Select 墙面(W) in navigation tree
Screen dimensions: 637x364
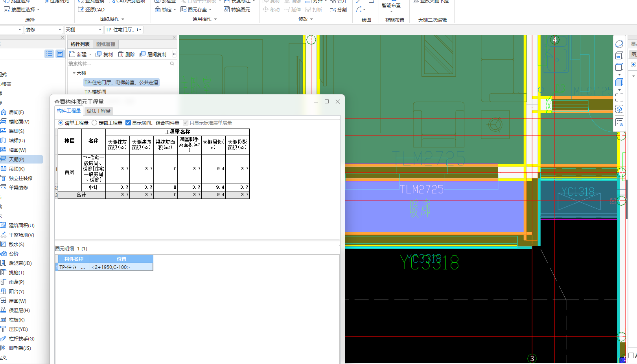click(17, 150)
